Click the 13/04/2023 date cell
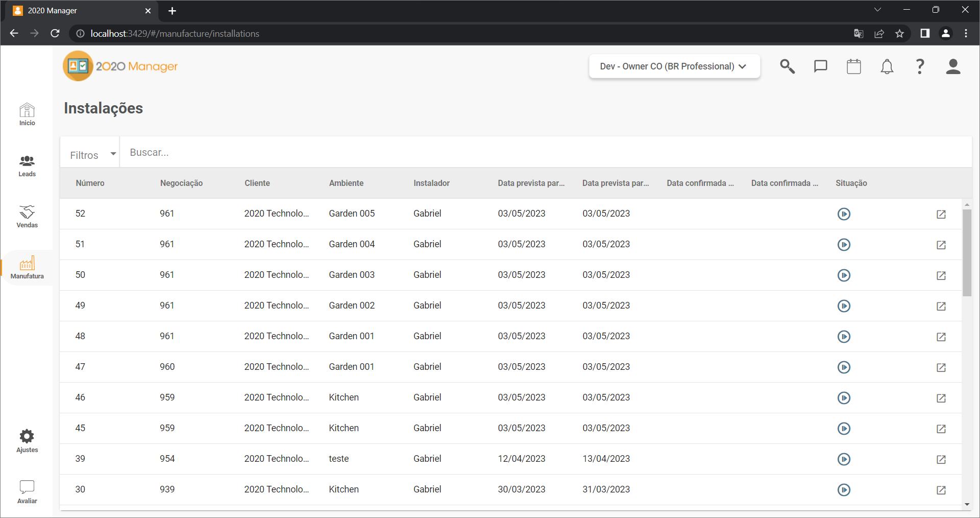This screenshot has width=980, height=518. tap(606, 459)
